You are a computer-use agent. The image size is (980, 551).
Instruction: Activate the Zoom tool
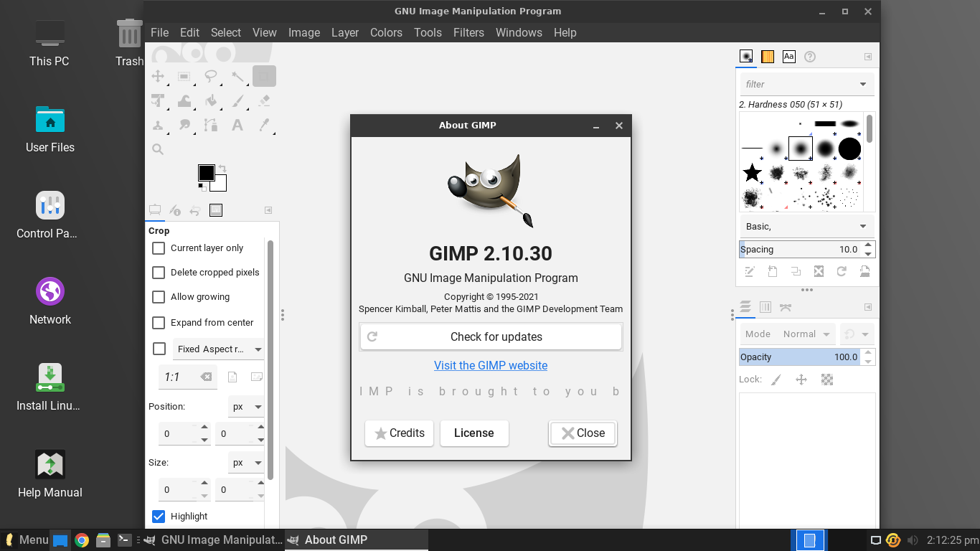[158, 149]
